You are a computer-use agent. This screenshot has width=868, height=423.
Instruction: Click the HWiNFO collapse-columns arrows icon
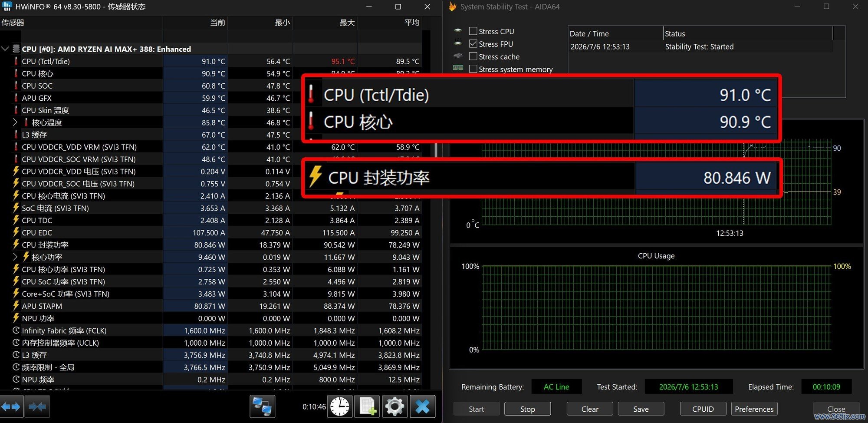tap(37, 407)
